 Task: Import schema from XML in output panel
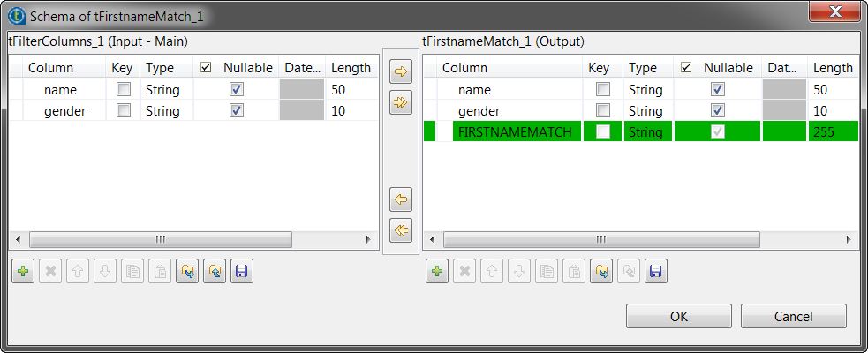pos(601,271)
